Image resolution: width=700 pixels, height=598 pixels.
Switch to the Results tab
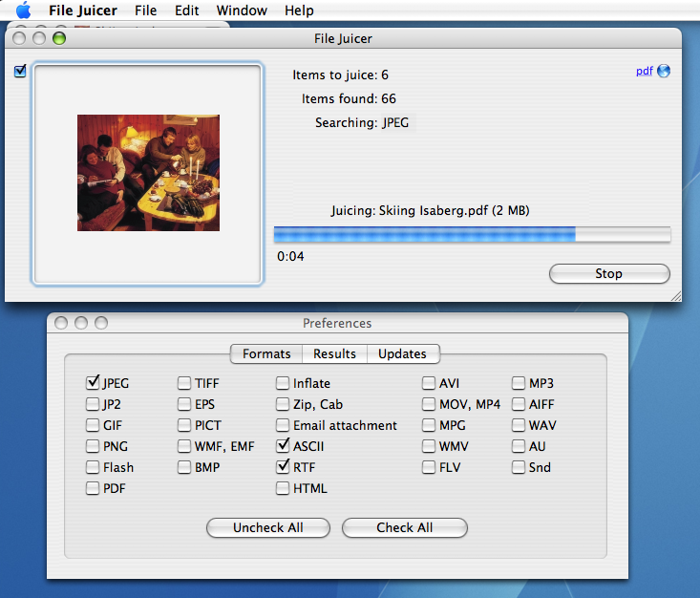334,353
